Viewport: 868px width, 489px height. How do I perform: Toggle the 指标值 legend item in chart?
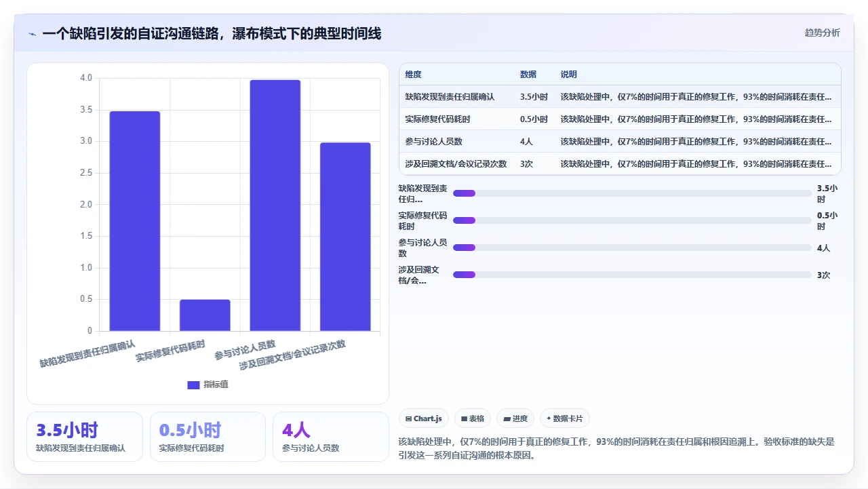coord(208,385)
